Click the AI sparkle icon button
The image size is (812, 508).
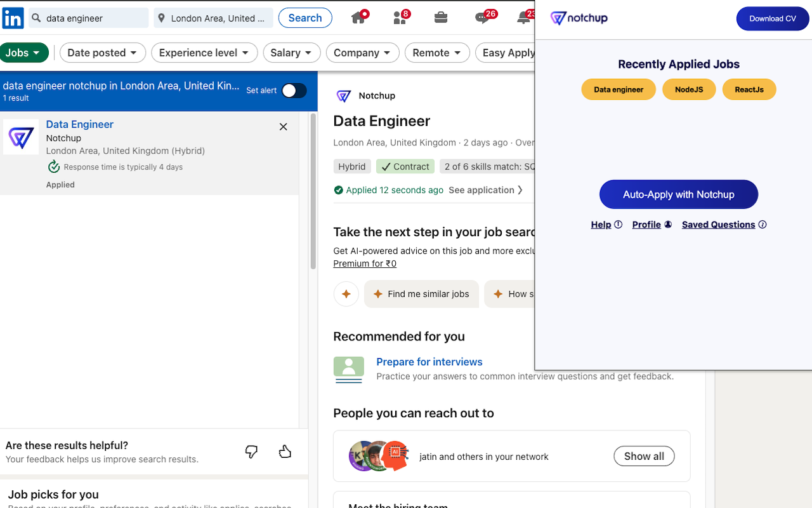pos(346,294)
